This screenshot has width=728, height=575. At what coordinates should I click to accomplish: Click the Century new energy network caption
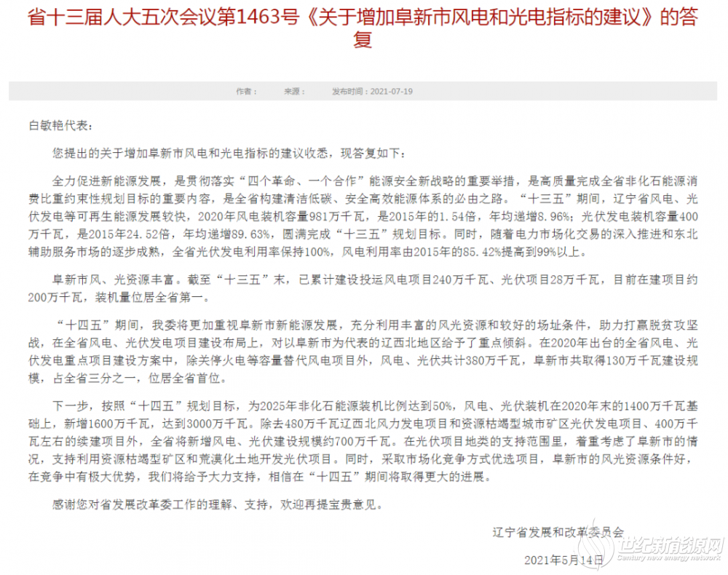pyautogui.click(x=668, y=558)
